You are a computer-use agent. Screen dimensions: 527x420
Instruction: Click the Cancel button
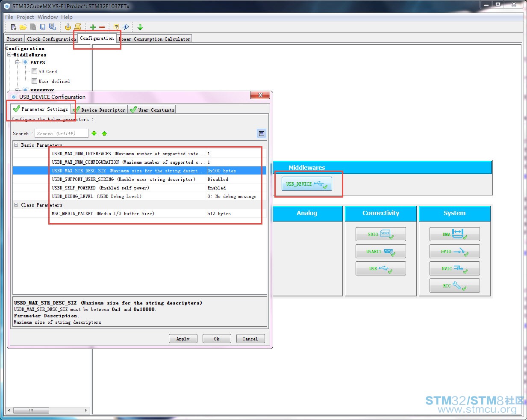click(x=250, y=339)
